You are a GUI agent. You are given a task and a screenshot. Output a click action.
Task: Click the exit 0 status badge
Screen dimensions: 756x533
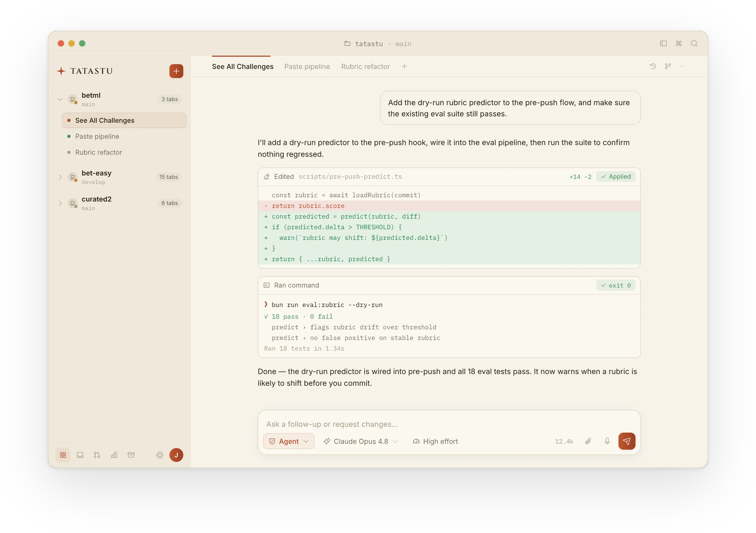click(x=615, y=285)
